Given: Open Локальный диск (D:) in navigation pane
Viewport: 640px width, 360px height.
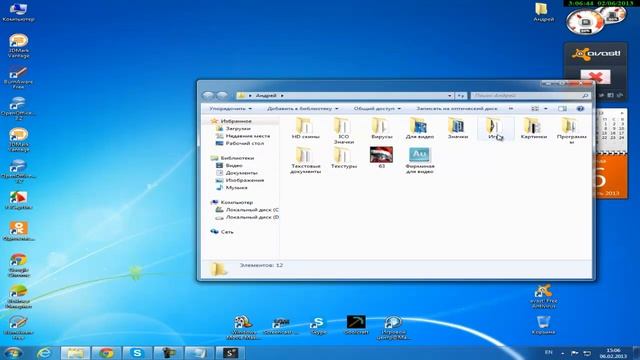Looking at the screenshot, I should click(251, 217).
